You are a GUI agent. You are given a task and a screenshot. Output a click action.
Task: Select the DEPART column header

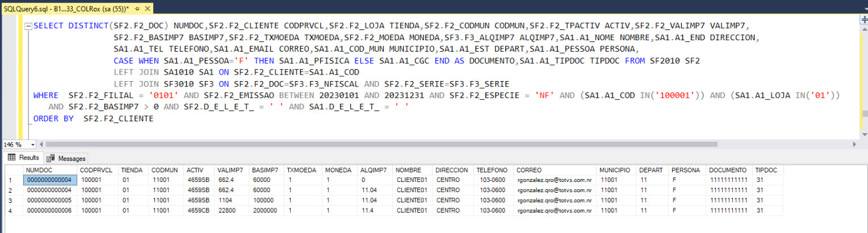pyautogui.click(x=653, y=171)
